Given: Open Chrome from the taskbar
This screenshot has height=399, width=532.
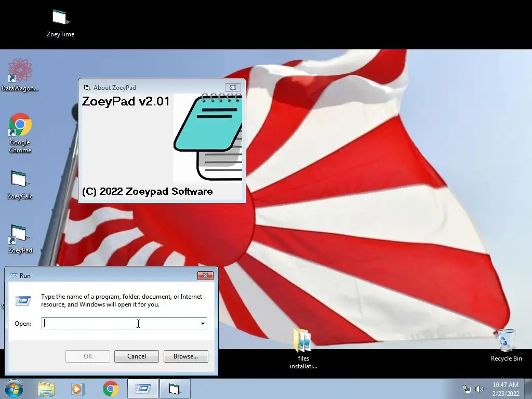Looking at the screenshot, I should [x=111, y=389].
